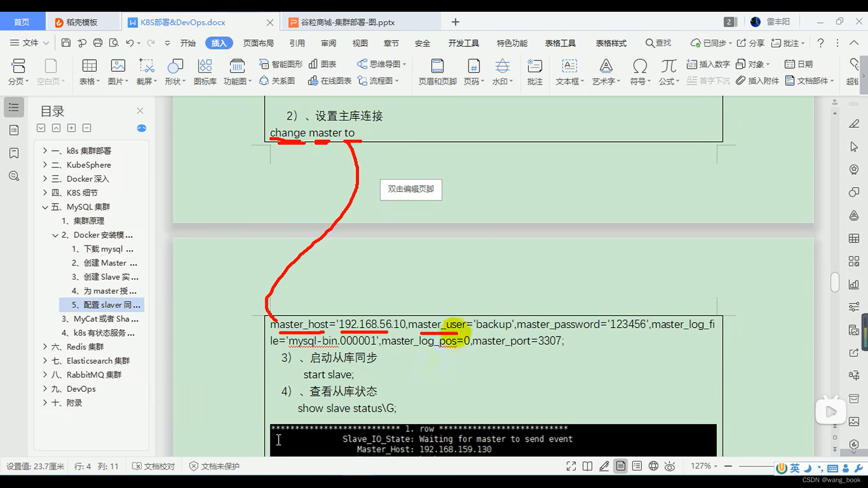Image resolution: width=868 pixels, height=488 pixels.
Task: Toggle 文档校对 in status bar
Action: tap(154, 466)
